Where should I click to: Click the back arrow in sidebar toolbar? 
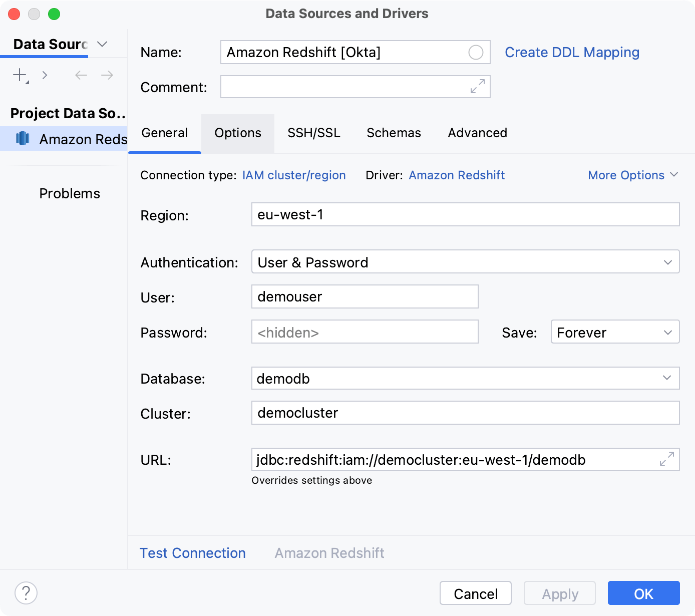81,75
